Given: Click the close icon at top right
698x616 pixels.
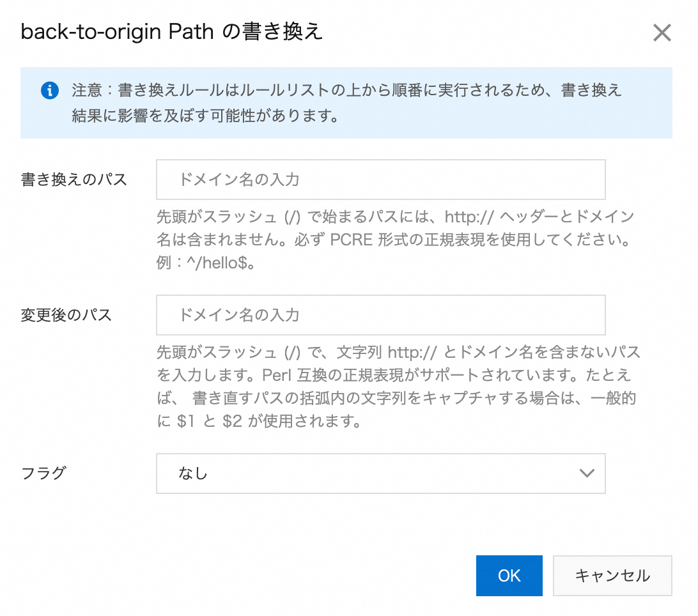Looking at the screenshot, I should pos(662,33).
